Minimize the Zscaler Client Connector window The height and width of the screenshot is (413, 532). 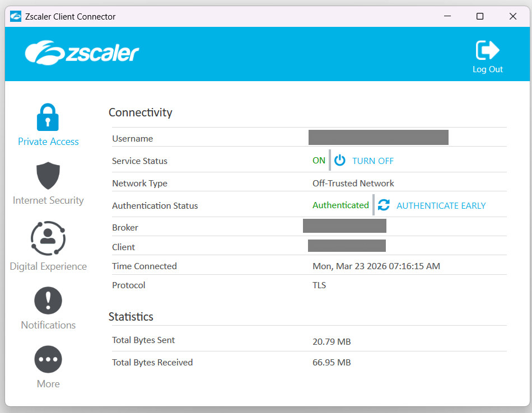point(447,16)
